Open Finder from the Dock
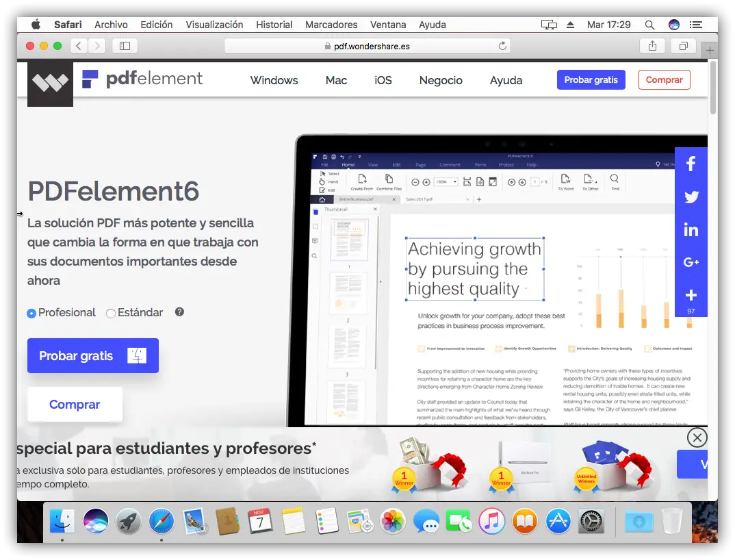The width and height of the screenshot is (735, 560). pos(62,521)
